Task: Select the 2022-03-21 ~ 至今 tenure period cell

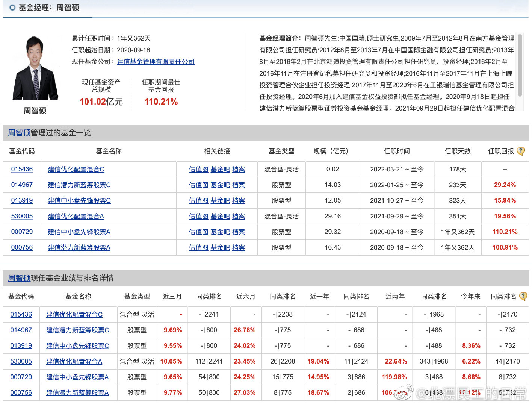Action: (397, 169)
